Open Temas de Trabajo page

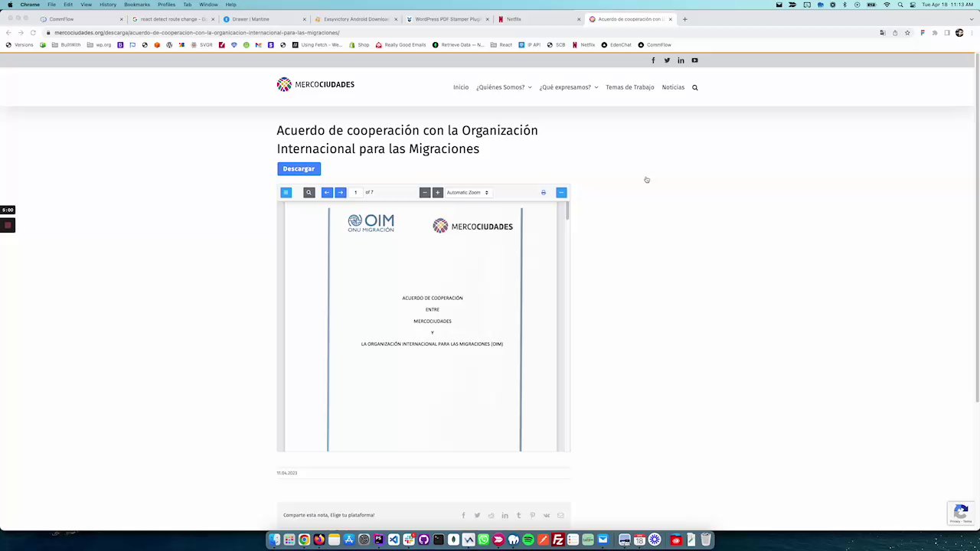(x=630, y=87)
